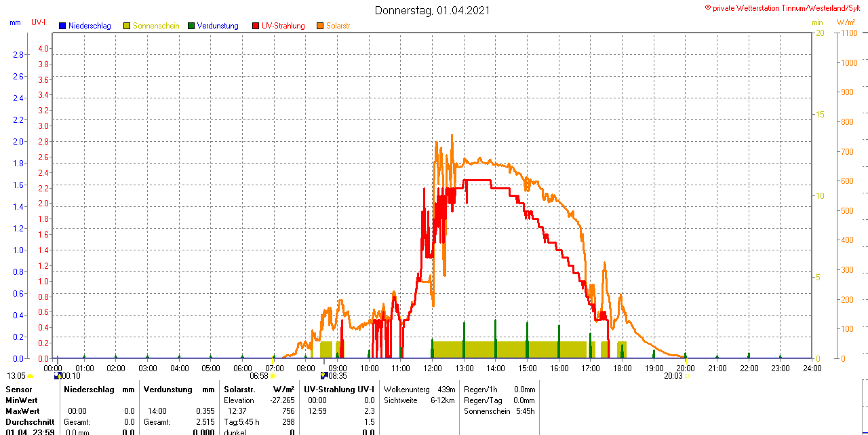Viewport: 868px width, 435px height.
Task: Click the sunset icon at 20:03
Action: pyautogui.click(x=686, y=375)
